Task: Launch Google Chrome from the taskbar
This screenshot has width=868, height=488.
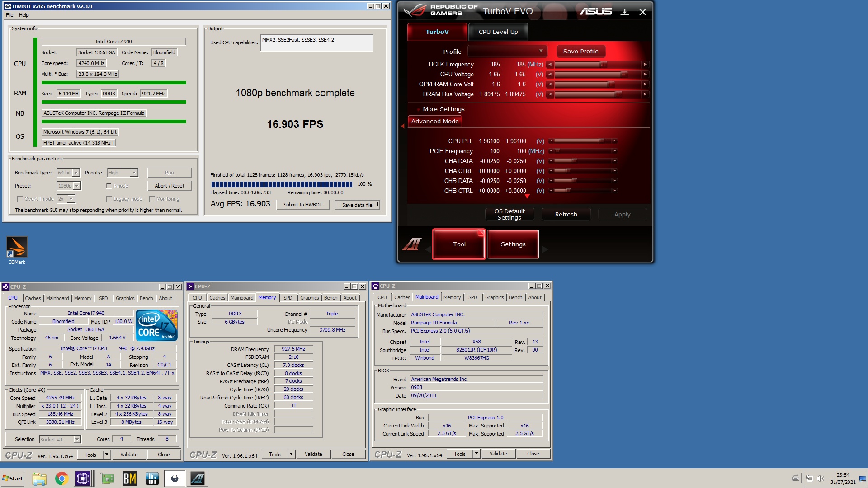Action: click(62, 479)
